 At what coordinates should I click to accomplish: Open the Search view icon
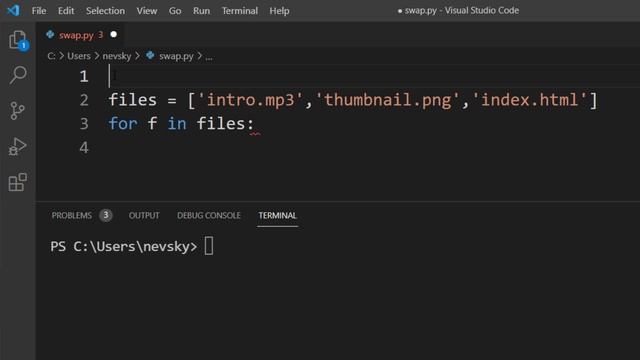pos(18,75)
